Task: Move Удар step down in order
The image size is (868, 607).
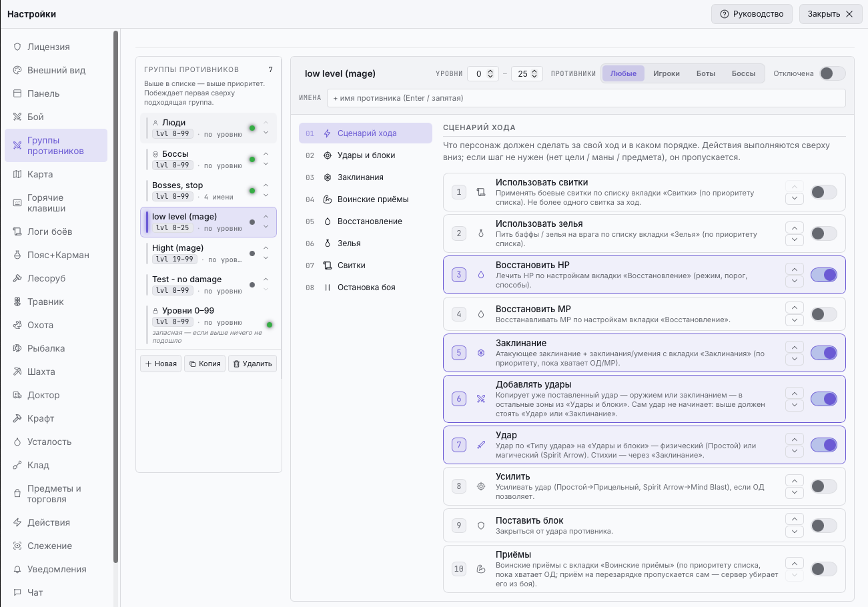Action: click(x=794, y=451)
